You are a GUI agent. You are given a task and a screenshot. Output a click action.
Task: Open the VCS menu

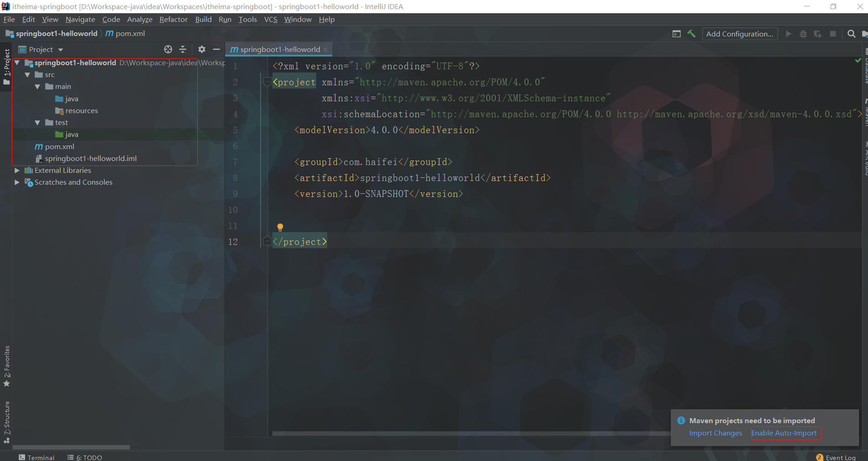271,19
